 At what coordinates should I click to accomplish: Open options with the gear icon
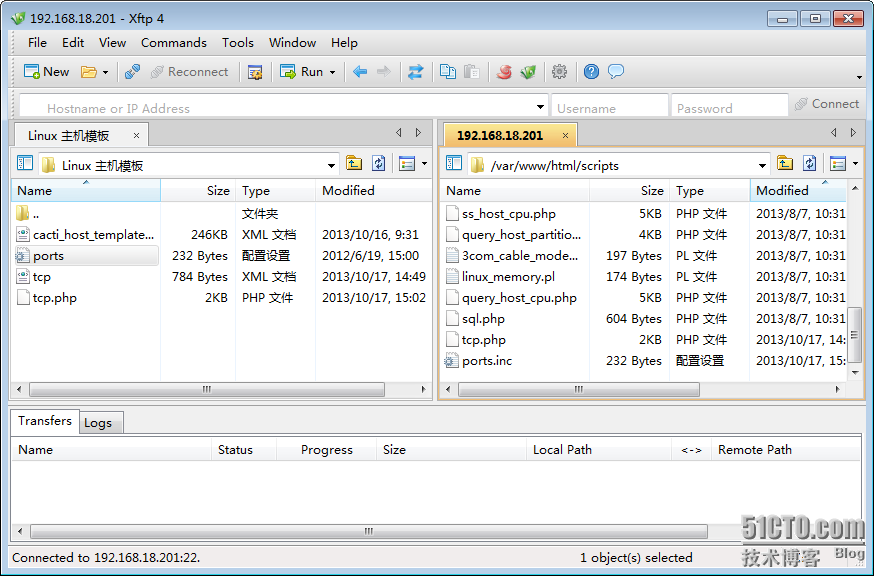559,71
